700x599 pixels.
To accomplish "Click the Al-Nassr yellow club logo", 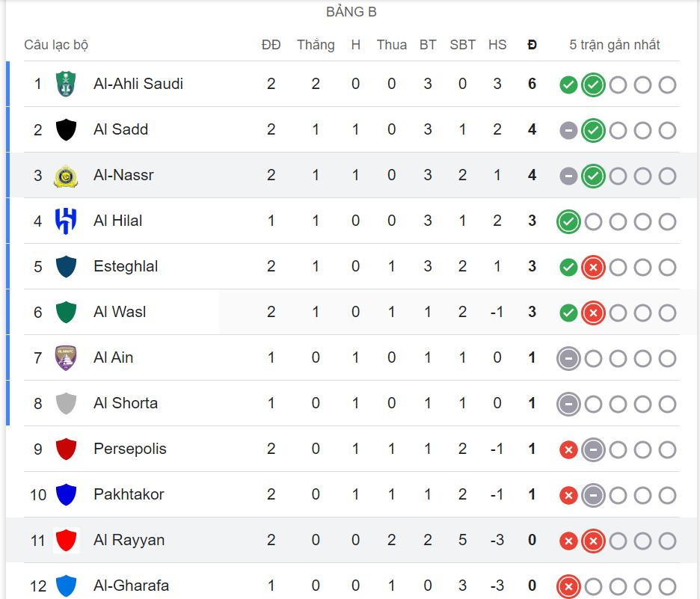I will pyautogui.click(x=67, y=176).
